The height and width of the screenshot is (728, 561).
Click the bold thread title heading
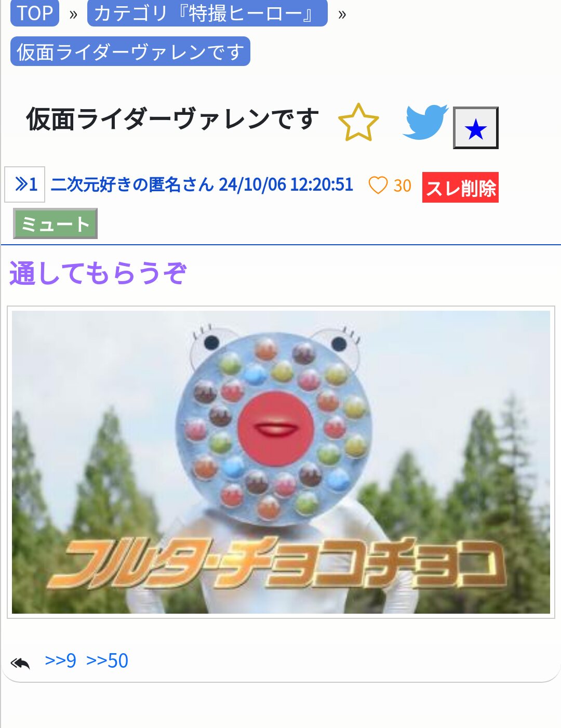click(x=172, y=119)
